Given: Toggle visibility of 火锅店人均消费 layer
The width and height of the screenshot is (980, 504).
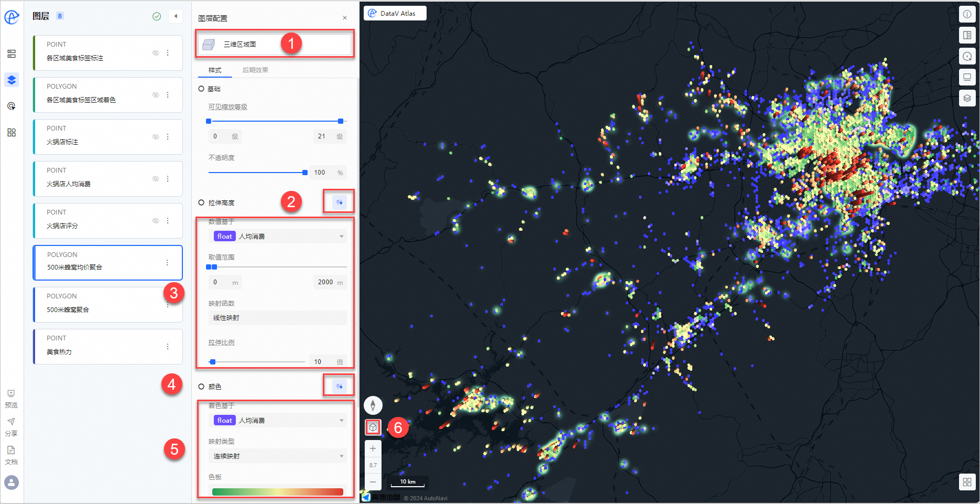Looking at the screenshot, I should point(156,179).
